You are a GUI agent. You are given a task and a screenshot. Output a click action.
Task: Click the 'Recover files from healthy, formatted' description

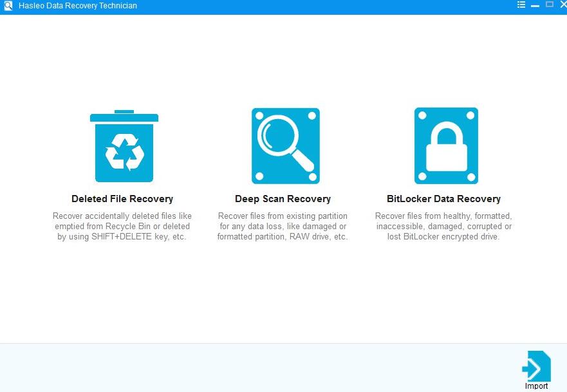(x=443, y=227)
